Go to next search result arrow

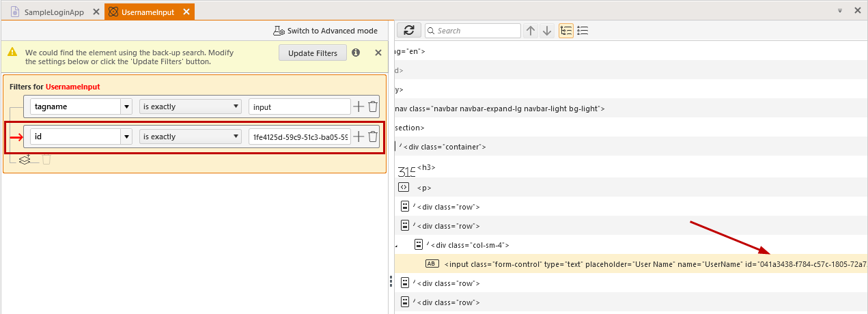(546, 31)
